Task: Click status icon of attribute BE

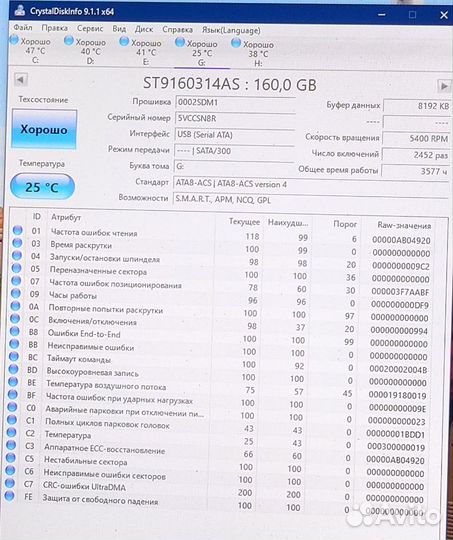Action: tap(13, 382)
